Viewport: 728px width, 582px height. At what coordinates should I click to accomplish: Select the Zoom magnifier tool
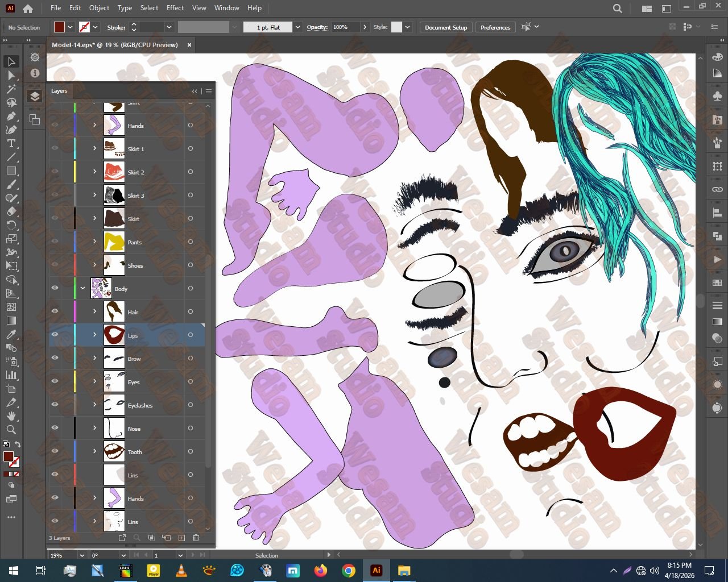(11, 430)
